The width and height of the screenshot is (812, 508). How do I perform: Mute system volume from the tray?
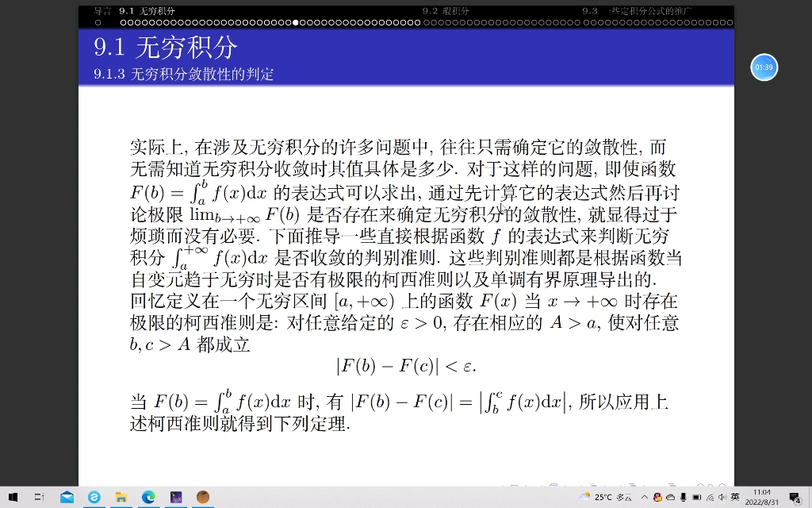click(x=722, y=498)
